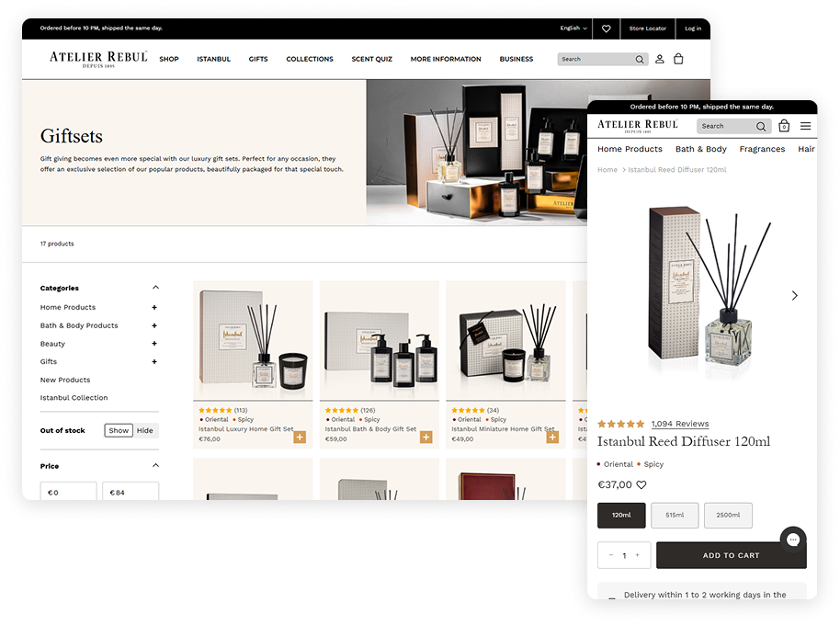
Task: Click the mobile hamburger menu icon
Action: [x=805, y=126]
